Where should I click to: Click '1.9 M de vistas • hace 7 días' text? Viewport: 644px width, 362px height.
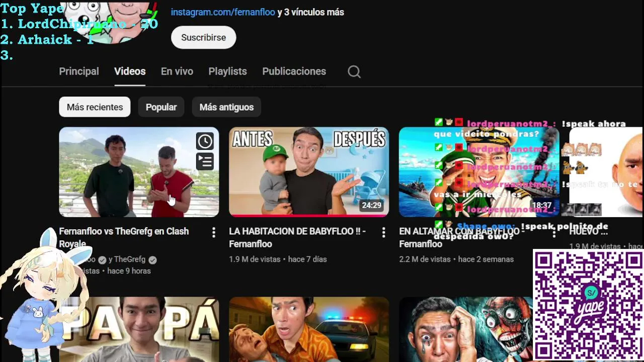(x=278, y=259)
